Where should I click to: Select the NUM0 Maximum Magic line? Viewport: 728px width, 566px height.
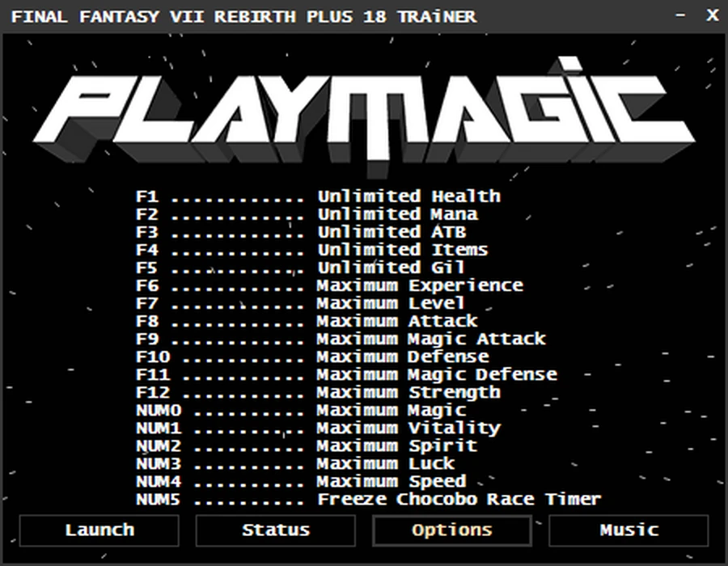pos(301,411)
